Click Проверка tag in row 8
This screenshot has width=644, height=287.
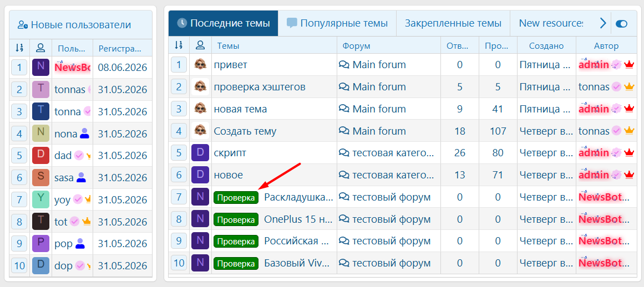pyautogui.click(x=236, y=219)
